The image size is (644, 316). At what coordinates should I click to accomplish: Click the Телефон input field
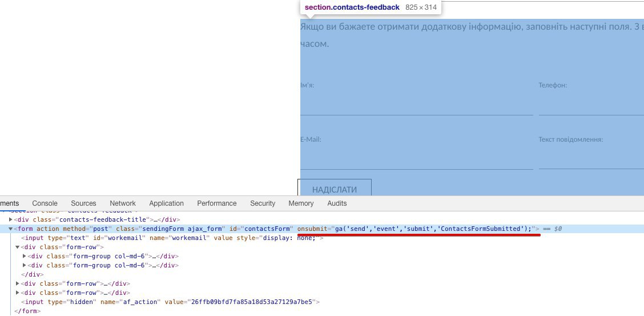tap(591, 105)
